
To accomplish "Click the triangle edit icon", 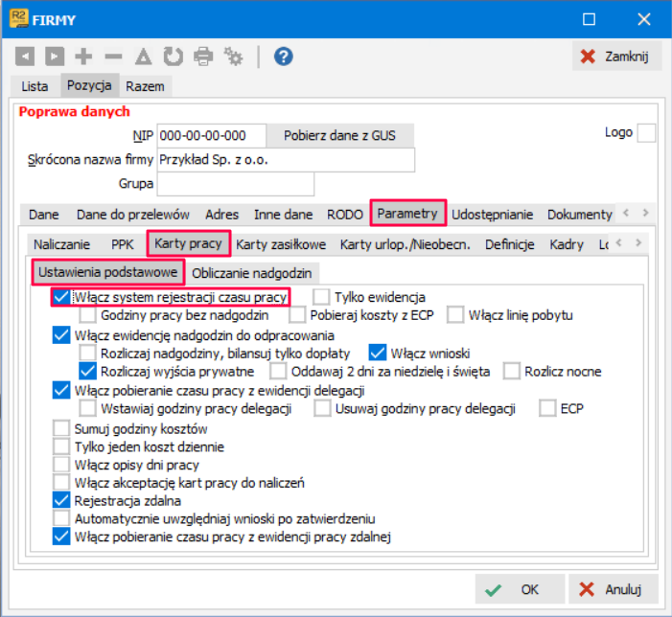I will coord(143,57).
